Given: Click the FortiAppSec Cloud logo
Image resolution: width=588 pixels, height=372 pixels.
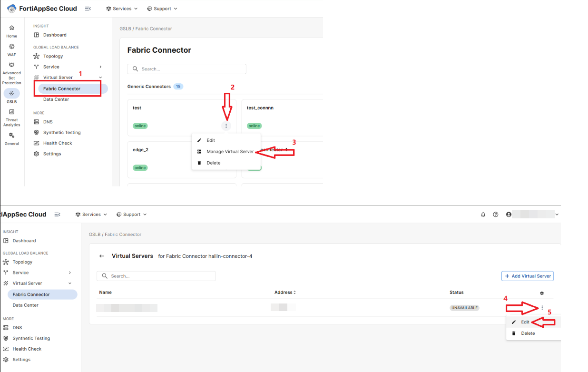Looking at the screenshot, I should pos(12,9).
